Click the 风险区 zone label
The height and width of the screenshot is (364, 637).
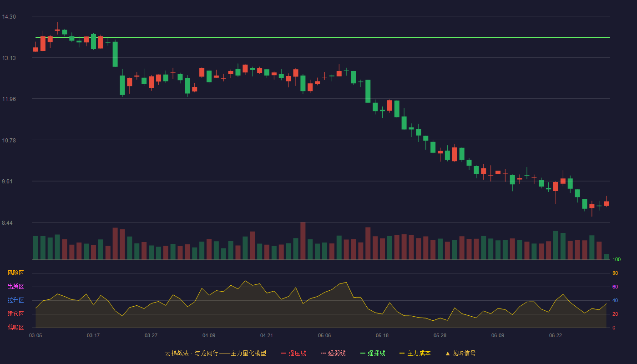coord(16,273)
